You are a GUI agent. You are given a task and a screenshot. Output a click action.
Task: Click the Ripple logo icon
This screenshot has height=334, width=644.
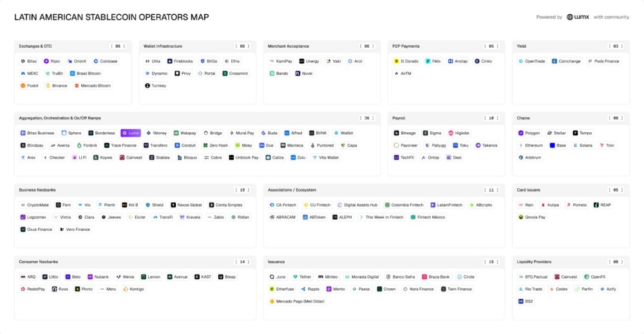click(x=303, y=289)
